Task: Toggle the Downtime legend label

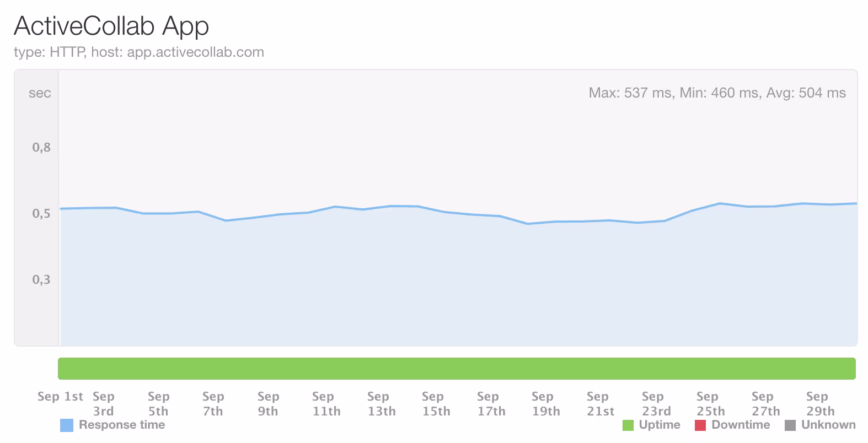Action: 741,425
